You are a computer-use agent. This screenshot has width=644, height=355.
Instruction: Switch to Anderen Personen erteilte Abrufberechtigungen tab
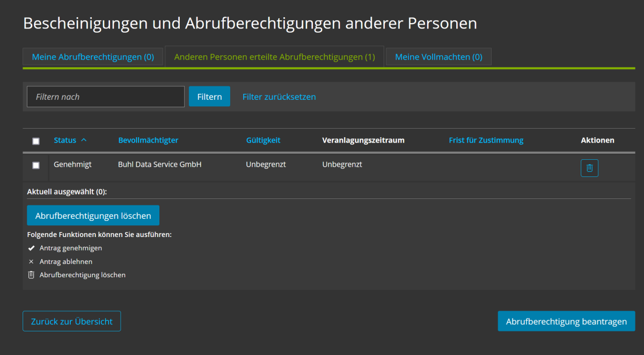point(275,57)
